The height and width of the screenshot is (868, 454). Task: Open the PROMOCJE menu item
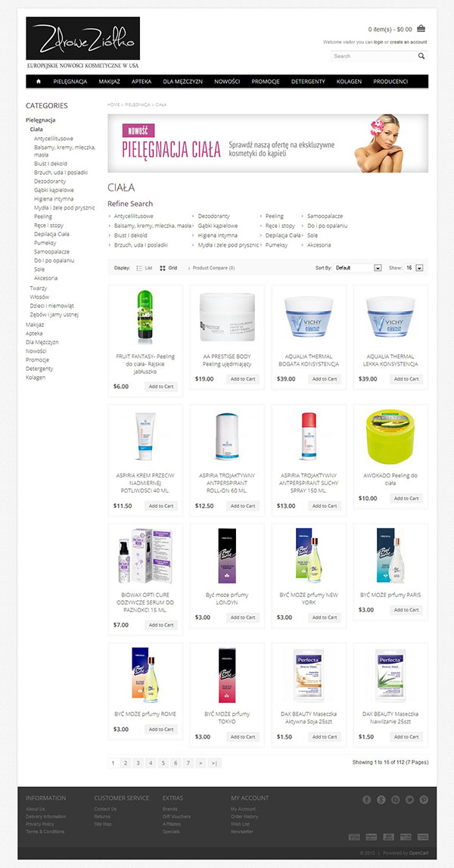click(266, 82)
